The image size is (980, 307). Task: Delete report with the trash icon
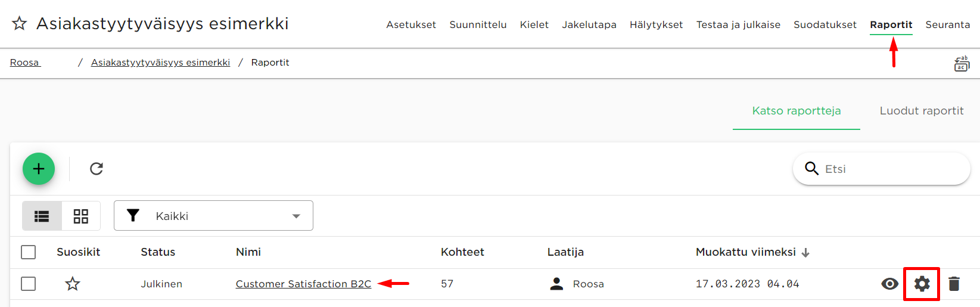click(954, 284)
